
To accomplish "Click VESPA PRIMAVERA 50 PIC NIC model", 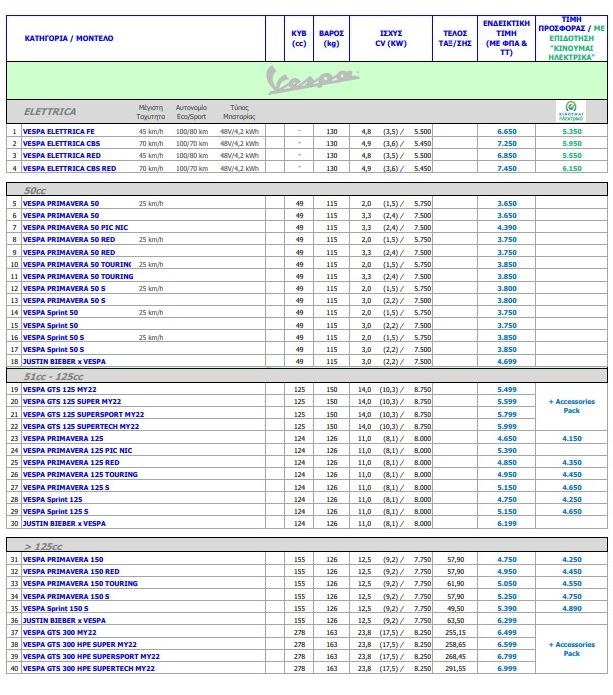I will tap(75, 228).
